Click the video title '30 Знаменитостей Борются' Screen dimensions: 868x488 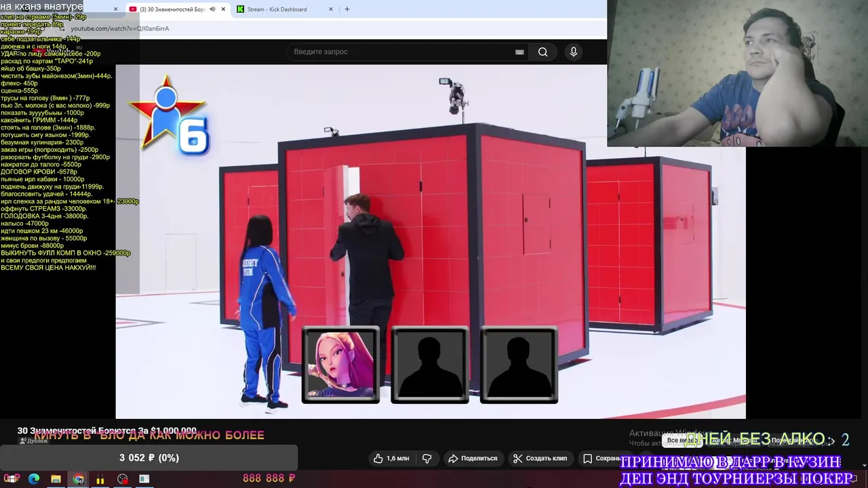coord(107,430)
